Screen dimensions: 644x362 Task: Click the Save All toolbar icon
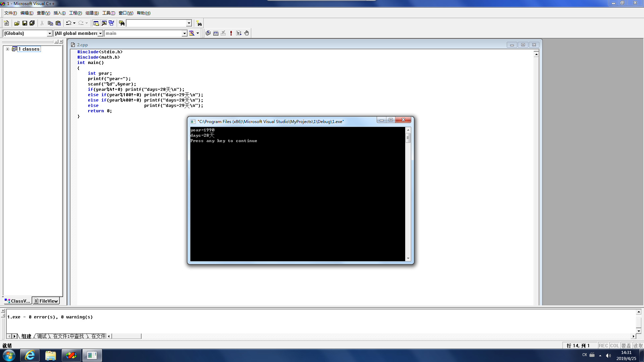[x=32, y=23]
